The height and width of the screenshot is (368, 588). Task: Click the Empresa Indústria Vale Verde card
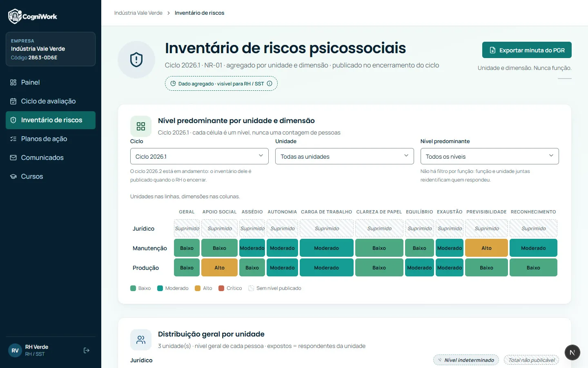(x=51, y=49)
